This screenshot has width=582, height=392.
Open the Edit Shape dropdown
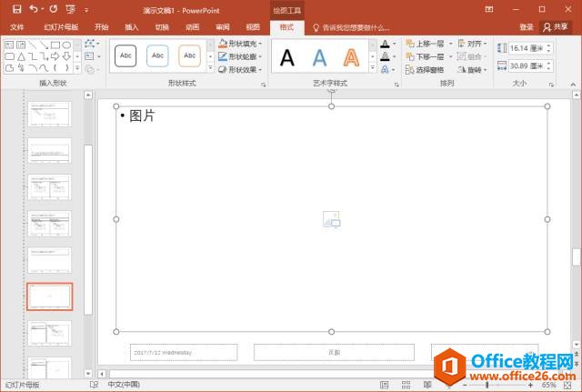[x=92, y=44]
